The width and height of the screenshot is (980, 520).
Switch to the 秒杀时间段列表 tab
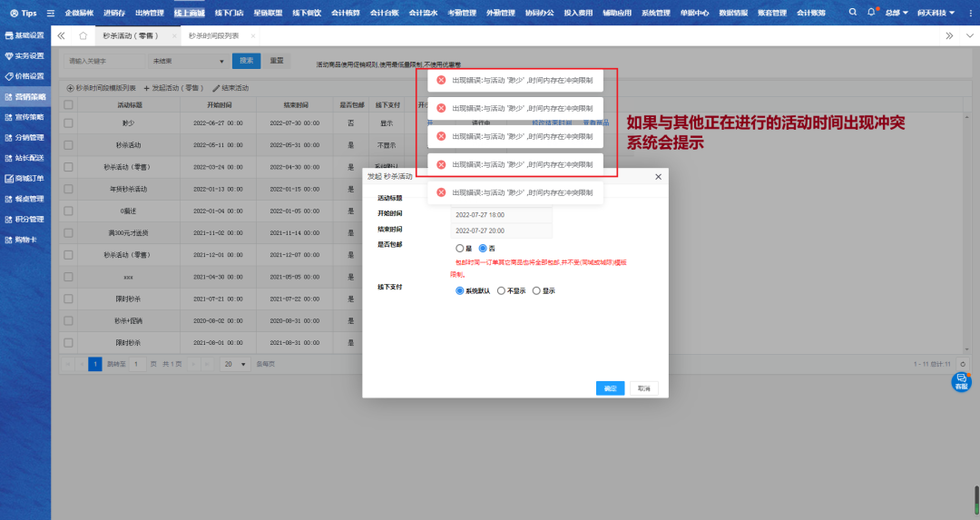click(214, 35)
